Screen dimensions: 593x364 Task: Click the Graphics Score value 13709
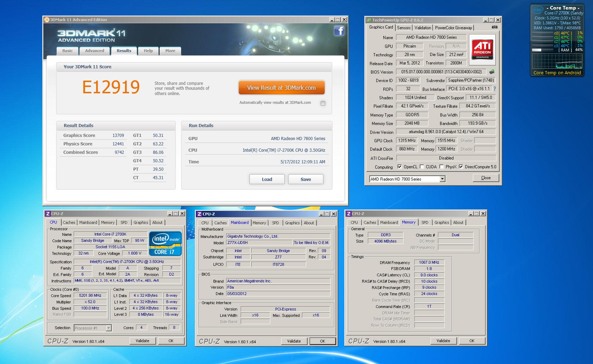118,136
